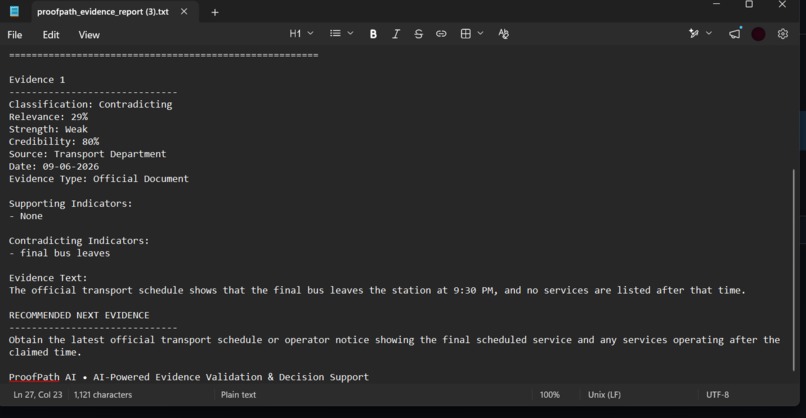Click the Notepad app icon in title bar
806x418 pixels.
point(14,11)
